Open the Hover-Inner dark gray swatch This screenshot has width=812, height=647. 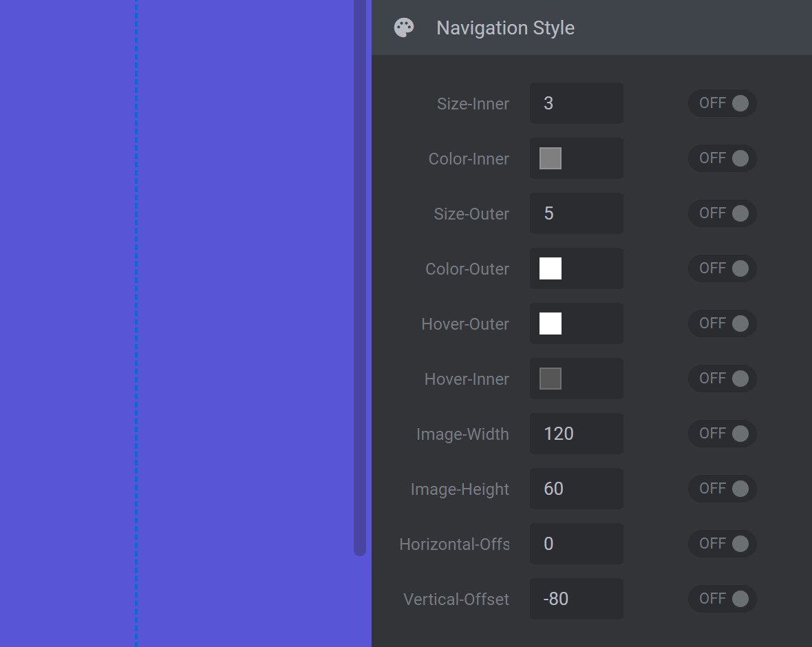(551, 379)
